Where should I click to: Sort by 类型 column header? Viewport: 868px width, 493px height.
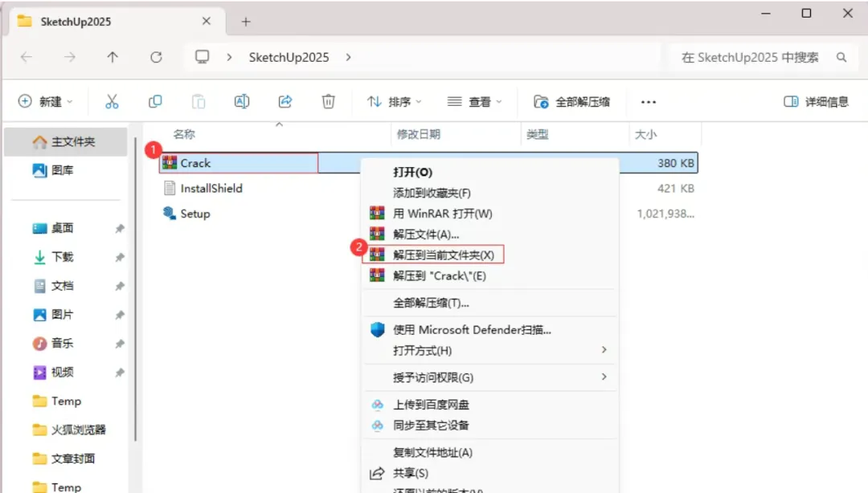pos(537,134)
